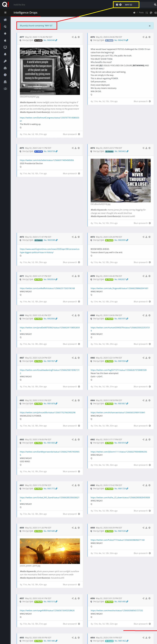Open the info circle sidebar icon

[5, 75]
